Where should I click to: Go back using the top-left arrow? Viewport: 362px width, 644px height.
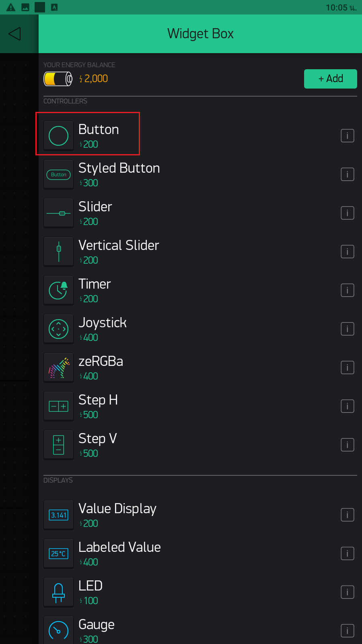tap(15, 34)
